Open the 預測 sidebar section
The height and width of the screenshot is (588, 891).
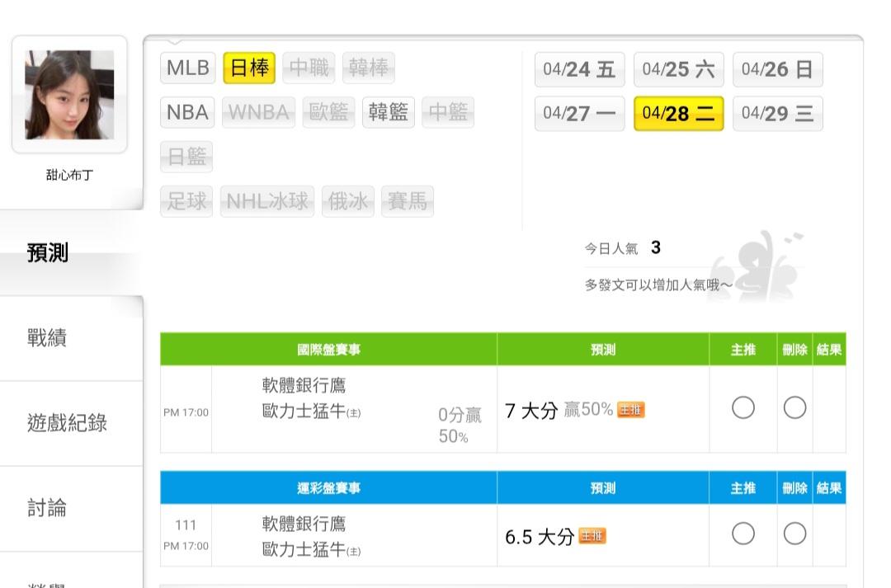(48, 253)
